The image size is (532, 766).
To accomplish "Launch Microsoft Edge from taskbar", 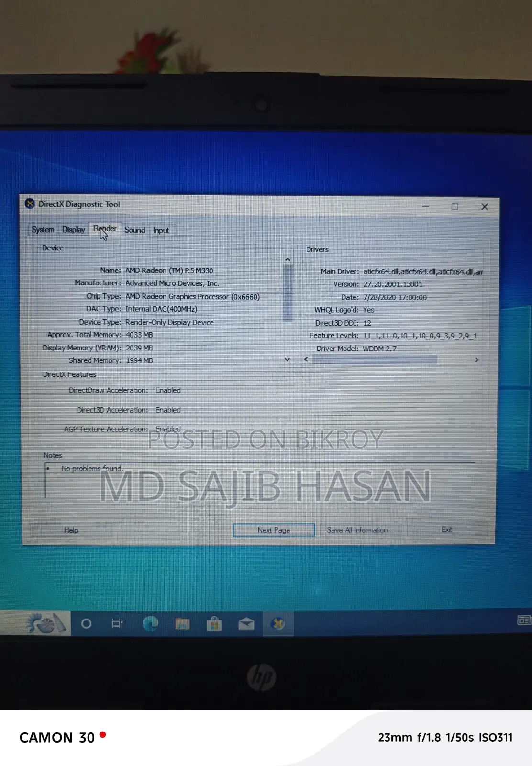I will (150, 624).
